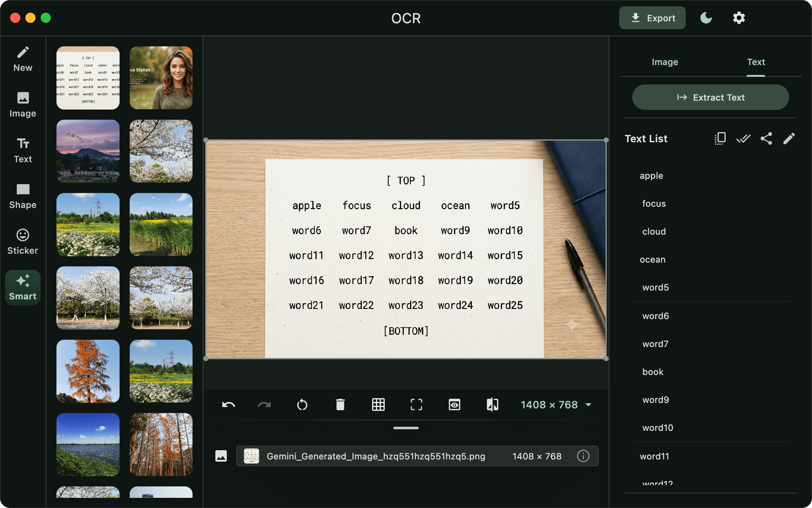Show file info with the info icon
The height and width of the screenshot is (508, 812).
click(x=583, y=456)
